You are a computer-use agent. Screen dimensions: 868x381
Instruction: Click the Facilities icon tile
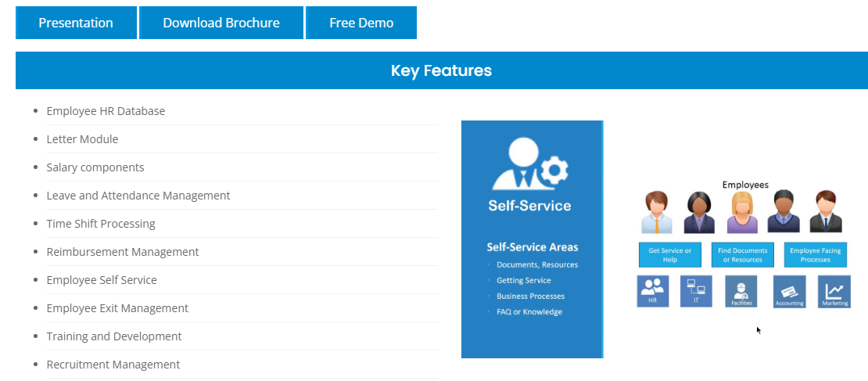[x=741, y=291]
